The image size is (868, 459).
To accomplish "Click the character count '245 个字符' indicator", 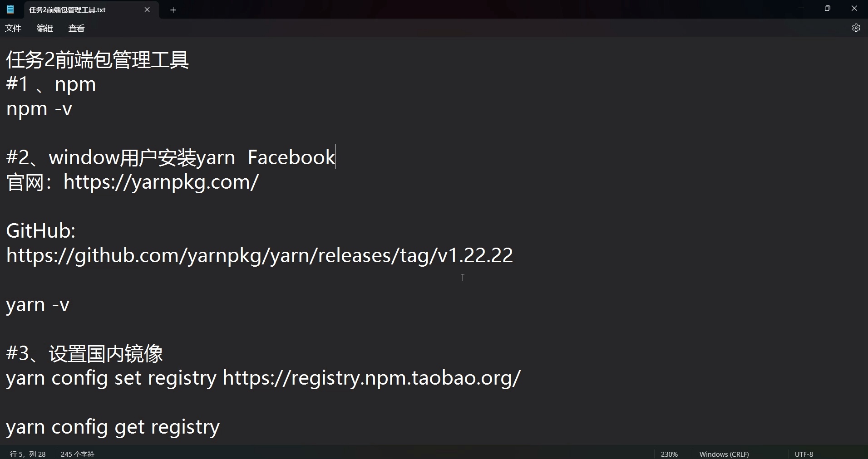I will click(77, 454).
